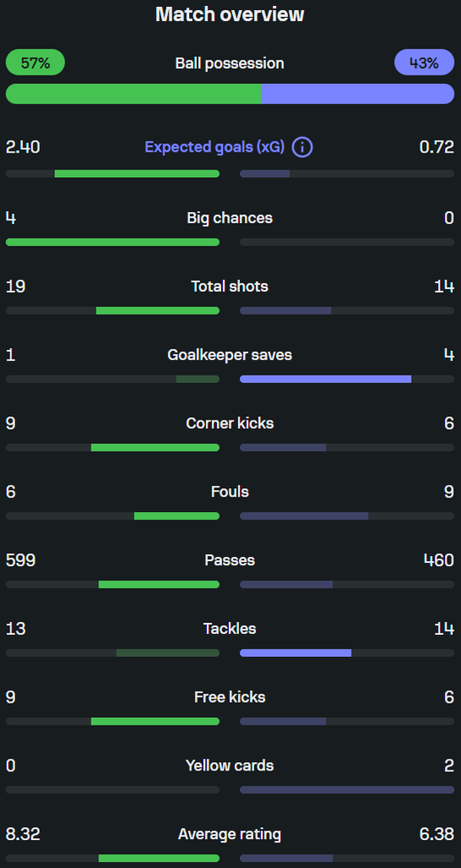
Task: Click the green 57% possession badge
Action: coord(36,63)
